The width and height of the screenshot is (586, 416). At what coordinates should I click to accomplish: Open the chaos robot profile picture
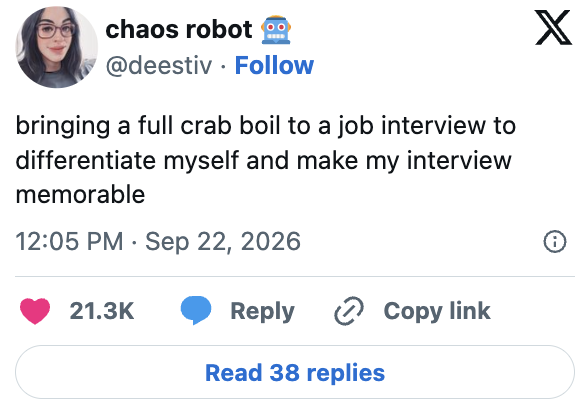pyautogui.click(x=56, y=47)
